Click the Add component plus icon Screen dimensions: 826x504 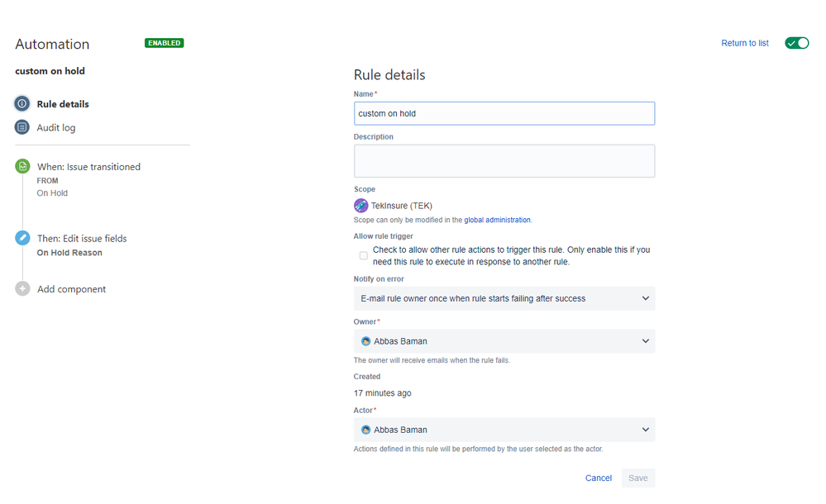22,289
